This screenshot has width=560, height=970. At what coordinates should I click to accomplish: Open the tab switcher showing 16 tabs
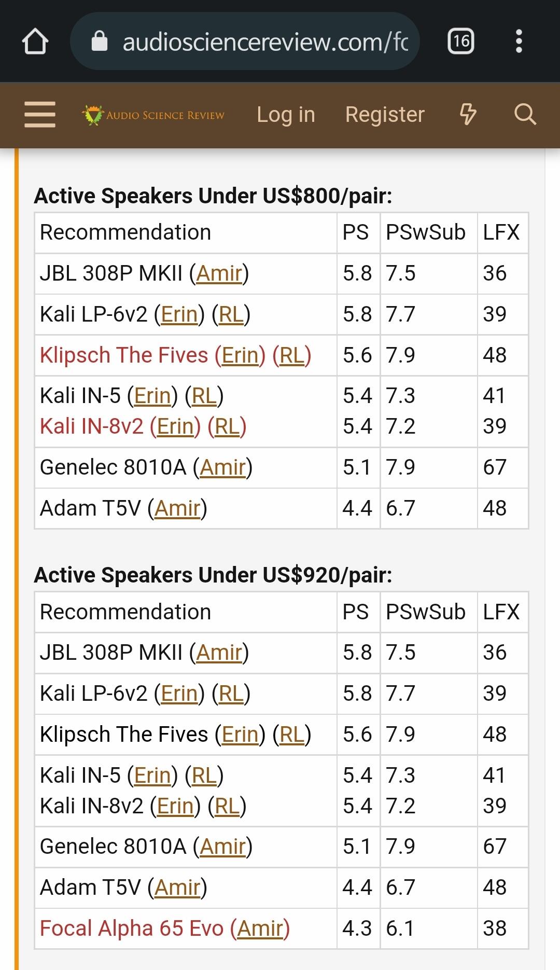click(x=460, y=41)
